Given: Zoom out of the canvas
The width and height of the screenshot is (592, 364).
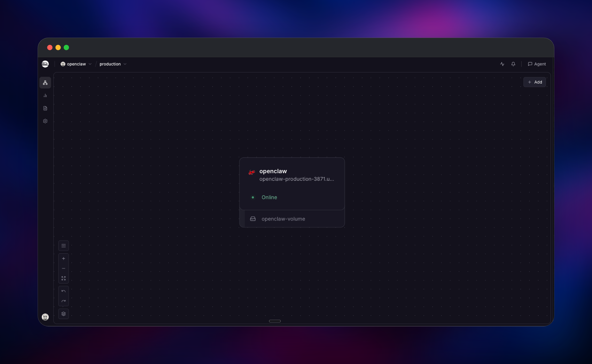Looking at the screenshot, I should pos(63,269).
